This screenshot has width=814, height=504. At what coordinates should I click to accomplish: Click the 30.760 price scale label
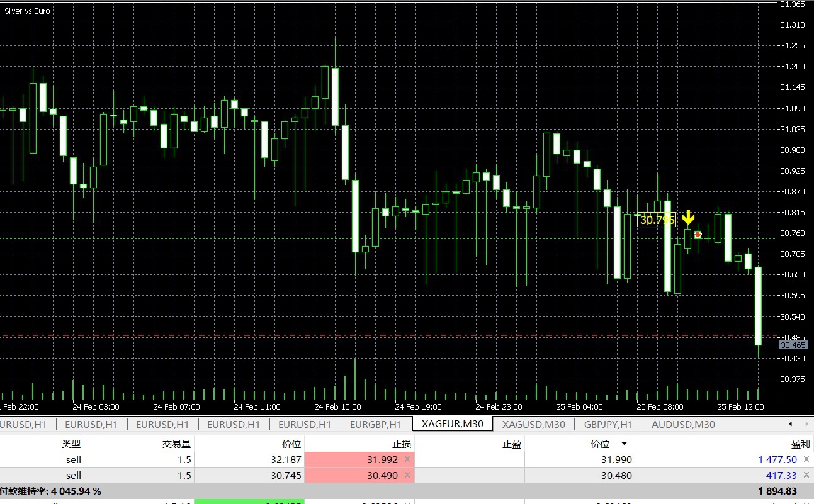click(x=792, y=233)
